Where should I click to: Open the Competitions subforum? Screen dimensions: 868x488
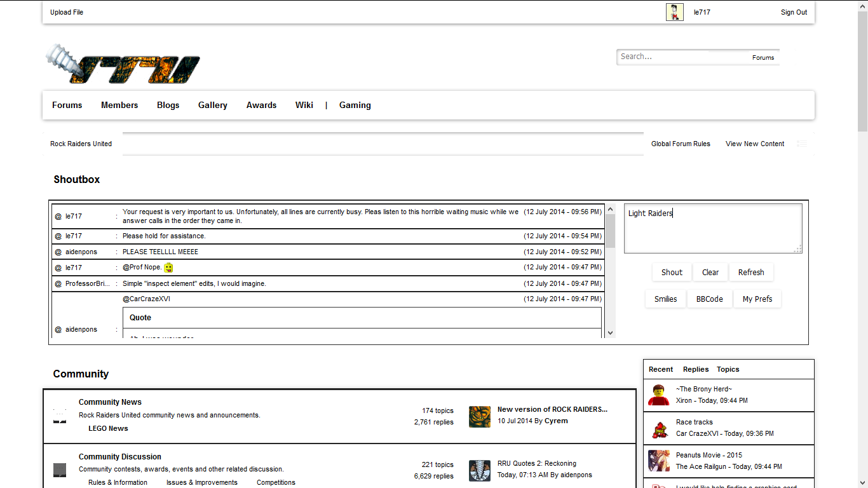point(276,482)
